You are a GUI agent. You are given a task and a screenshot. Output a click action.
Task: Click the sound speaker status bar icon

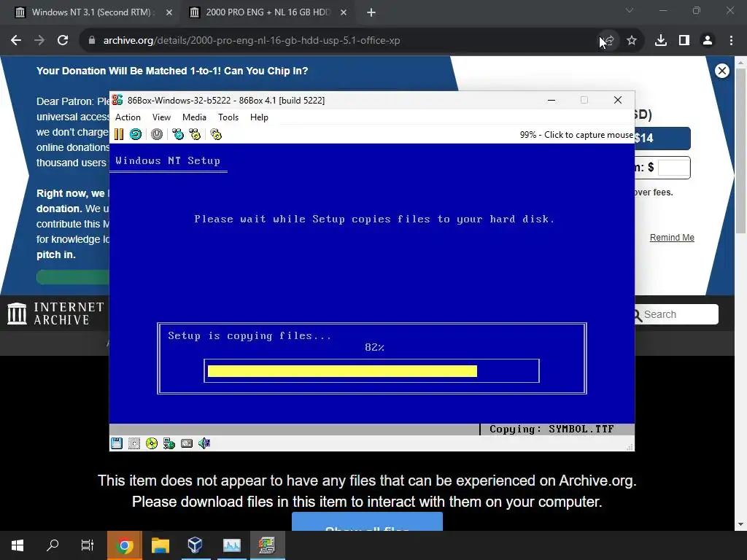[204, 443]
